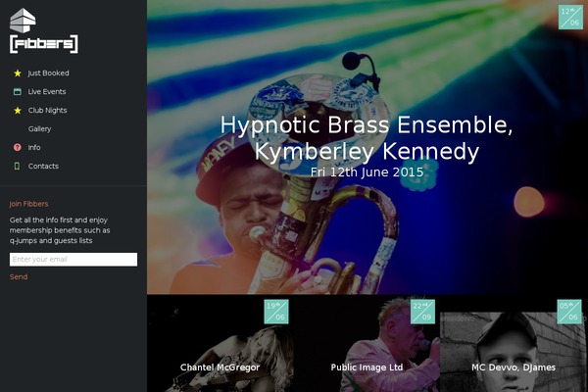Image resolution: width=588 pixels, height=392 pixels.
Task: Click the 05th/06 date badge on MC Devvo
Action: click(569, 312)
